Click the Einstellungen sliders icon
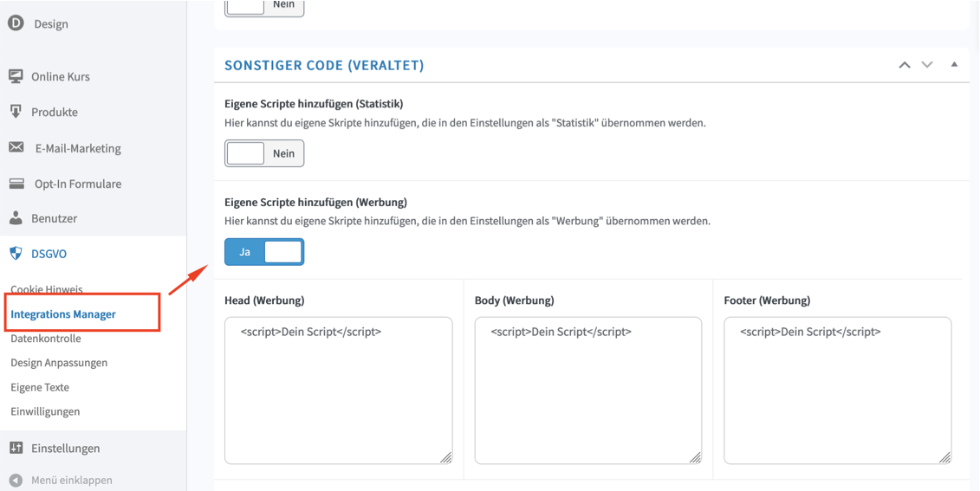Image resolution: width=980 pixels, height=491 pixels. click(x=16, y=448)
